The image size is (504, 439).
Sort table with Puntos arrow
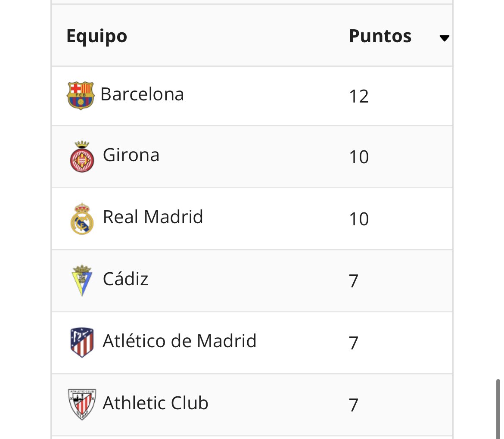pyautogui.click(x=444, y=38)
